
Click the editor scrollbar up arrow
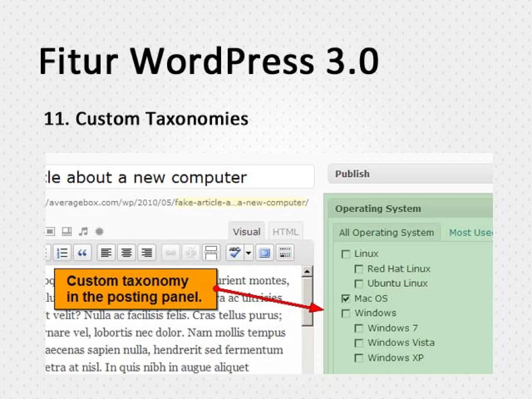(x=307, y=271)
